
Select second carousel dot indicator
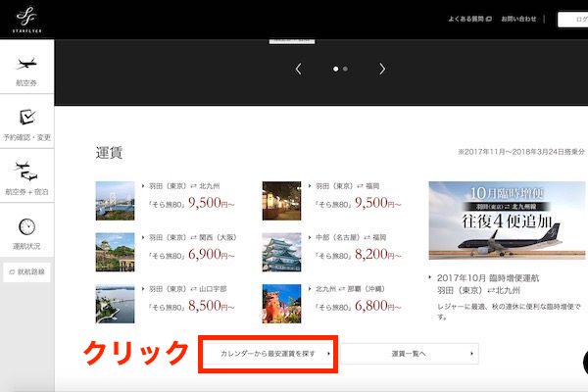click(345, 69)
